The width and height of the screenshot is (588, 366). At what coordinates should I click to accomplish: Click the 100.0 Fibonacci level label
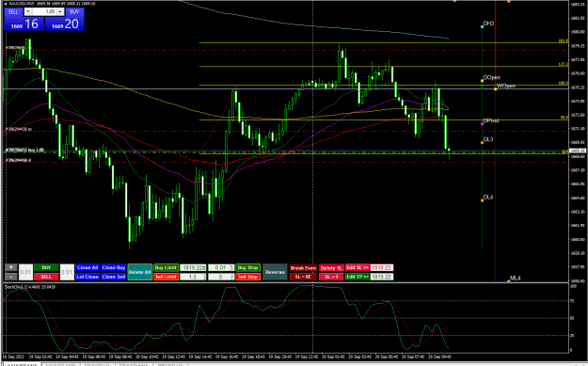[x=564, y=83]
